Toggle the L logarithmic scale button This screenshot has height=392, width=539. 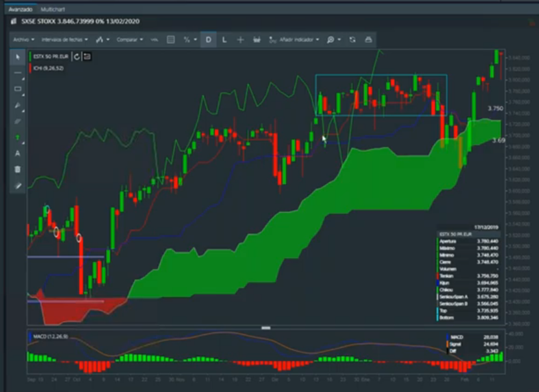224,40
